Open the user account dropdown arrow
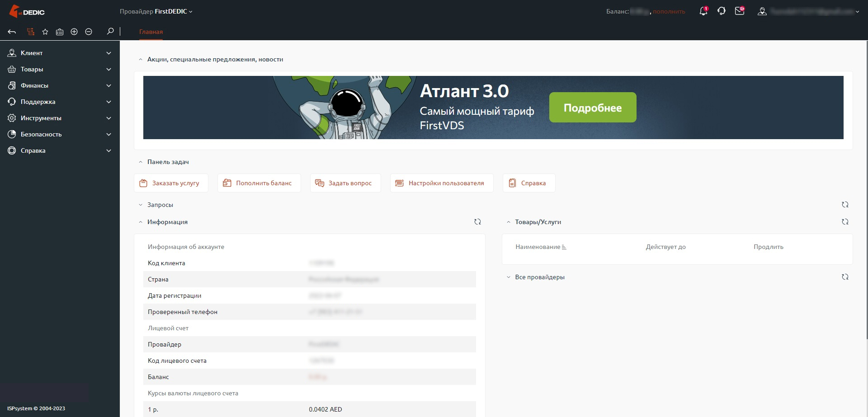 tap(857, 12)
